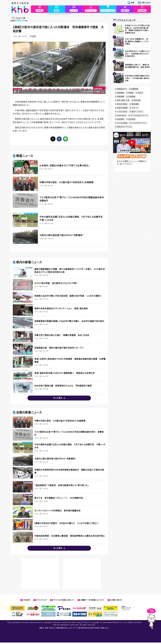Share the article on X
Image resolution: width=161 pixels, height=644 pixels.
(53, 139)
